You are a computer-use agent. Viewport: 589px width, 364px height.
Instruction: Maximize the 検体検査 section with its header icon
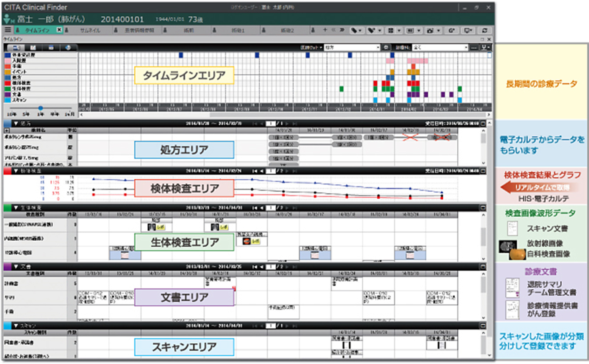click(x=483, y=171)
